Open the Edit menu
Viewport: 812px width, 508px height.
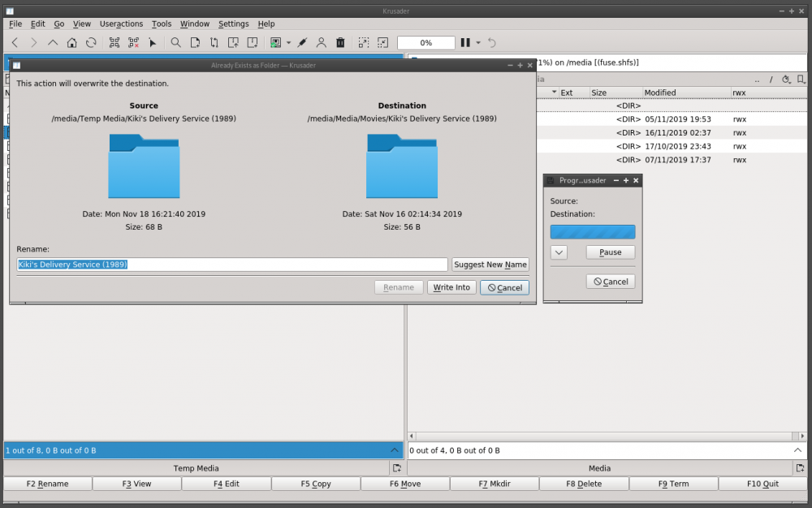point(38,24)
